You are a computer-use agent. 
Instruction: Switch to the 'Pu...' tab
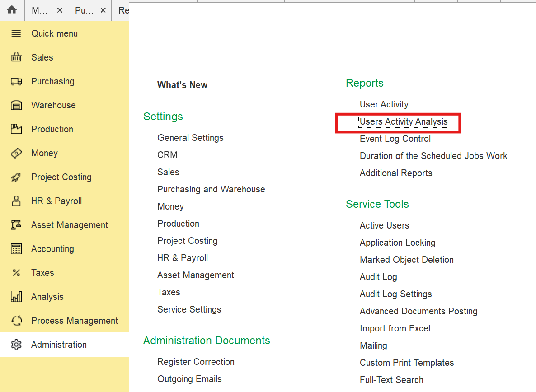[x=84, y=10]
